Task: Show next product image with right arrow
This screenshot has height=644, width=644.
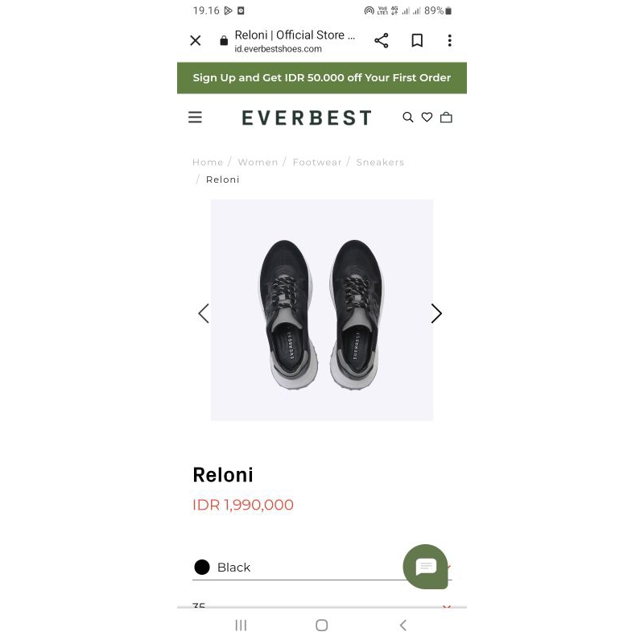Action: (436, 313)
